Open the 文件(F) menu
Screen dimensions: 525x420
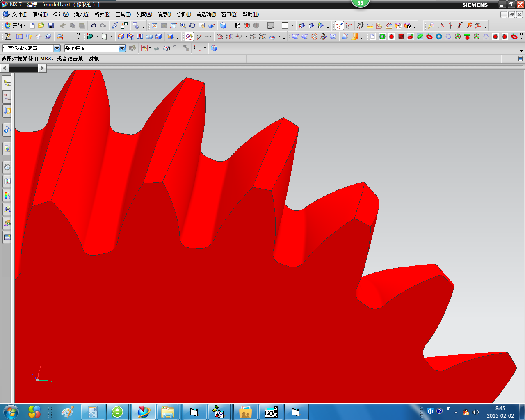tap(20, 14)
